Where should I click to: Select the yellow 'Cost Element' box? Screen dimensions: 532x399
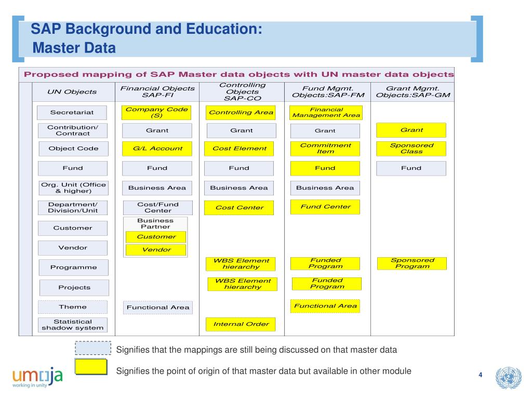[239, 149]
